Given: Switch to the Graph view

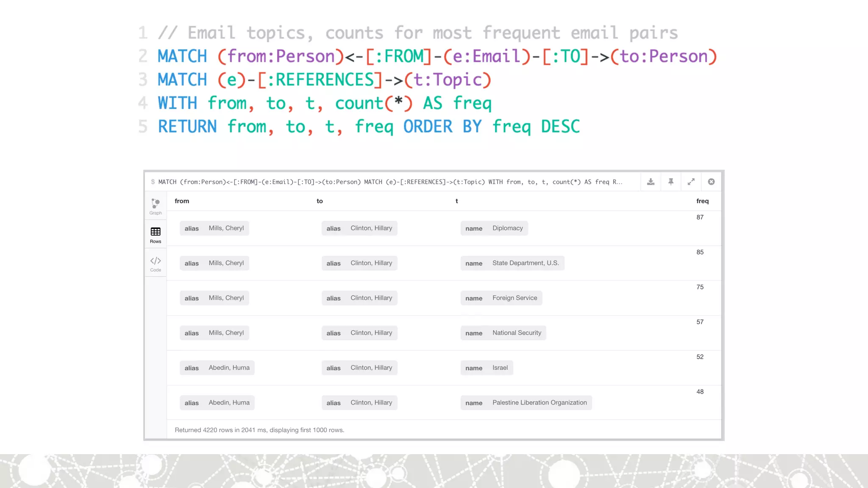Looking at the screenshot, I should coord(156,206).
